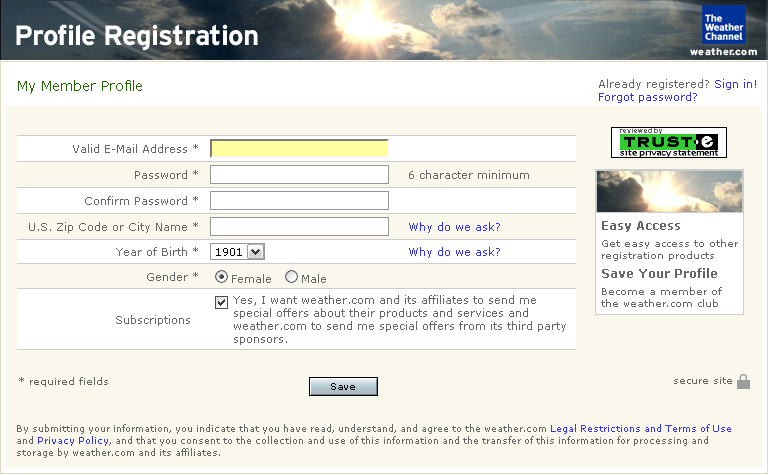This screenshot has height=475, width=768.
Task: Focus the Valid E-Mail Address field
Action: [x=299, y=149]
